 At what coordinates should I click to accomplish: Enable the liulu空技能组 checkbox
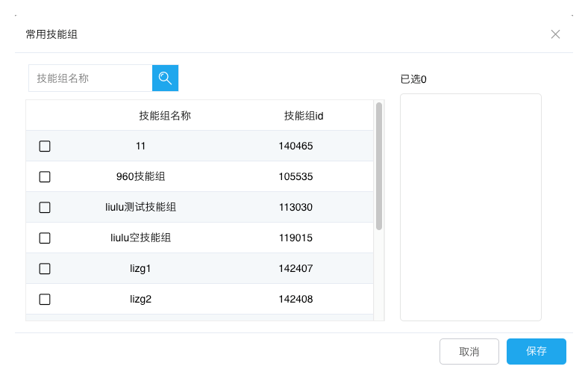pyautogui.click(x=45, y=238)
